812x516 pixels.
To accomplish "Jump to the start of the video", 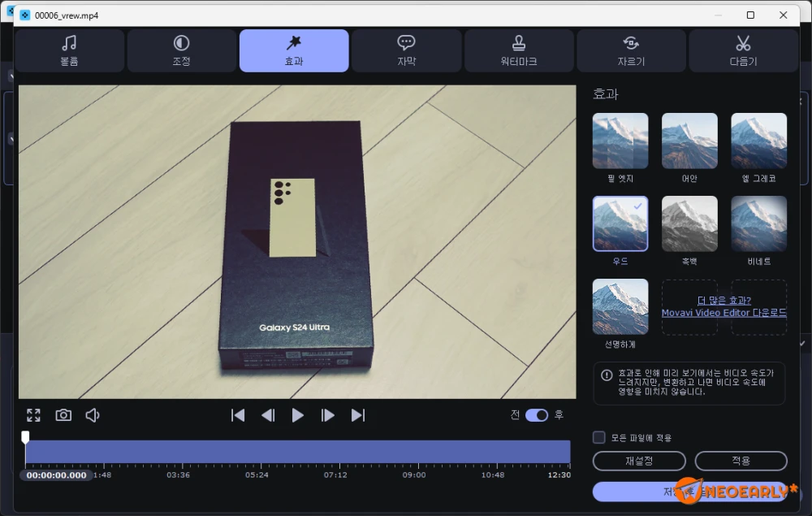I will 238,415.
